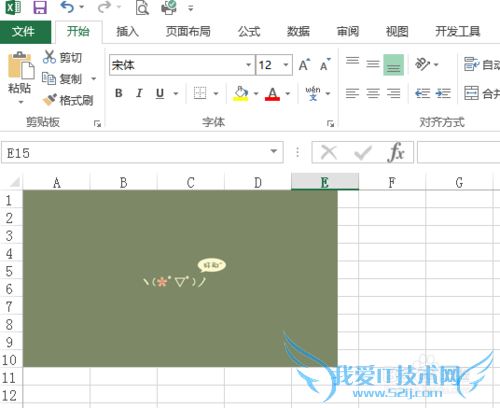This screenshot has height=408, width=500.
Task: Click the Redo arrow icon
Action: click(x=104, y=7)
